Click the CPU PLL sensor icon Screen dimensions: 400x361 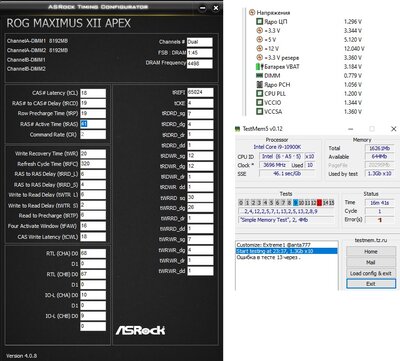pos(259,93)
